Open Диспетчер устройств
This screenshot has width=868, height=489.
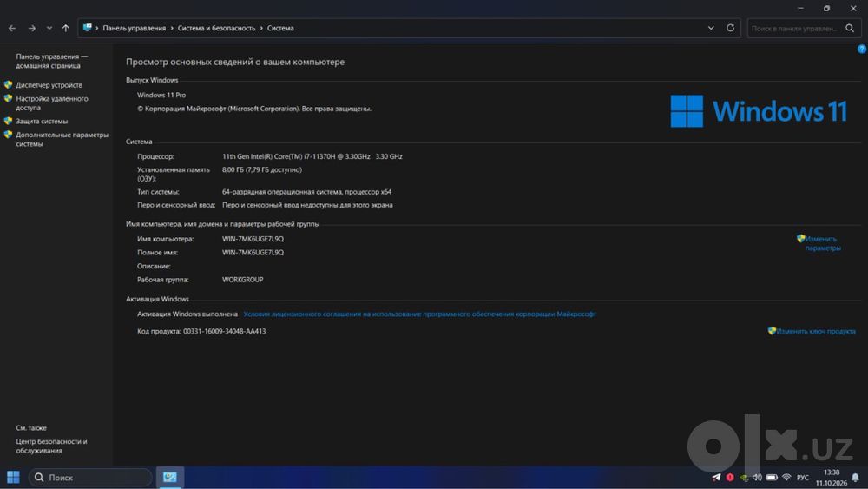[x=49, y=85]
